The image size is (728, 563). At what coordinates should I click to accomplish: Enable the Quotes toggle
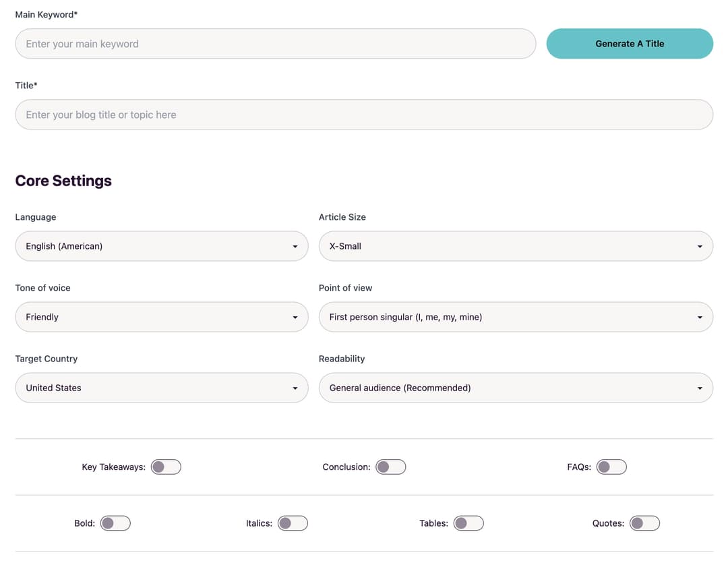tap(645, 523)
